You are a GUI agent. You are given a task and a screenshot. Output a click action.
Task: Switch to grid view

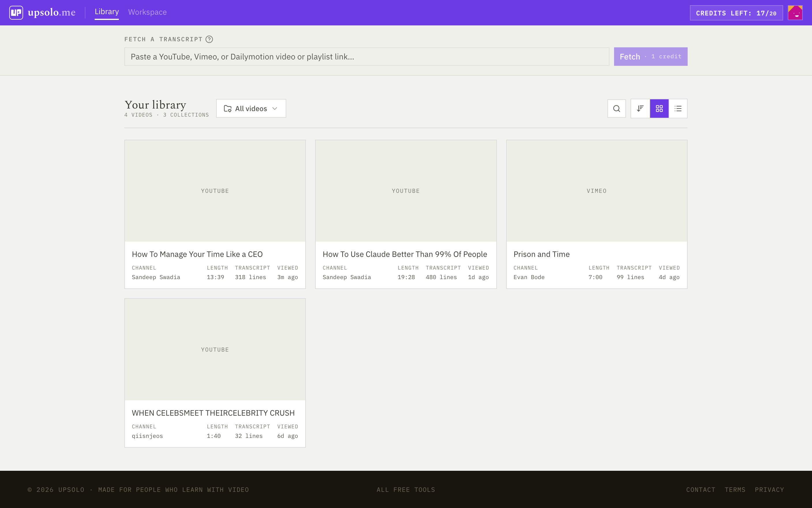click(659, 109)
